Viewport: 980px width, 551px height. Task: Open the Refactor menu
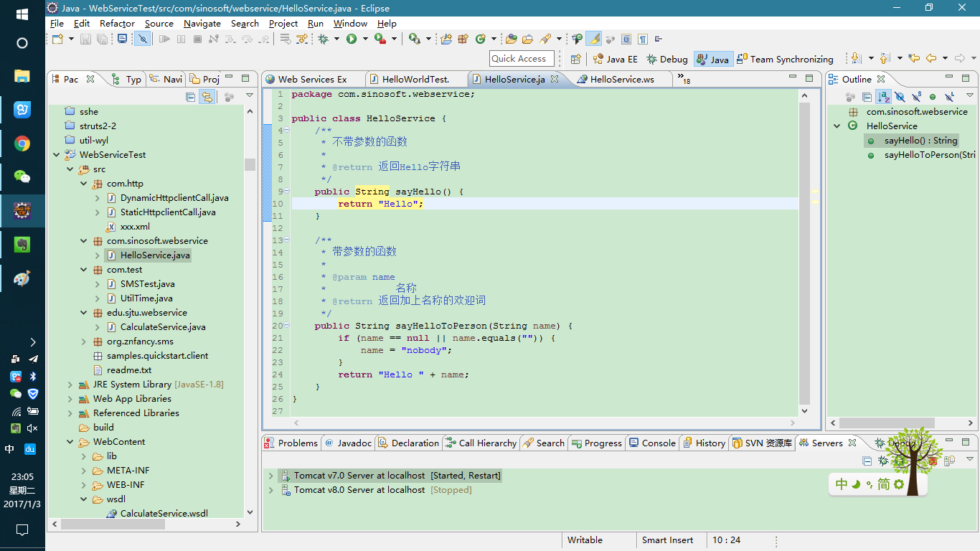[117, 23]
